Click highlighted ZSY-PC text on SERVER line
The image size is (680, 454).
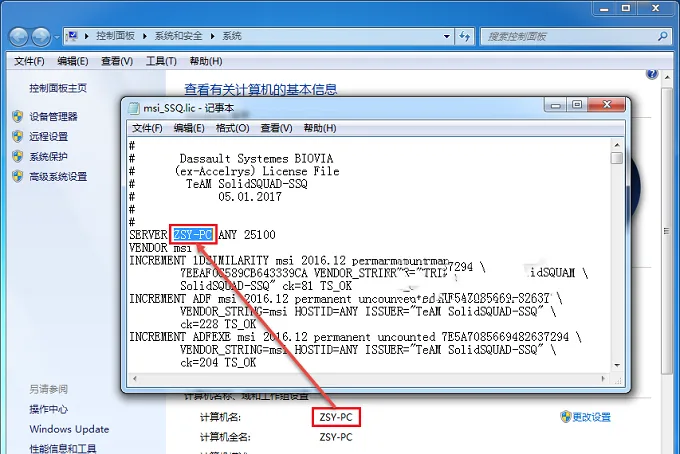click(x=193, y=235)
